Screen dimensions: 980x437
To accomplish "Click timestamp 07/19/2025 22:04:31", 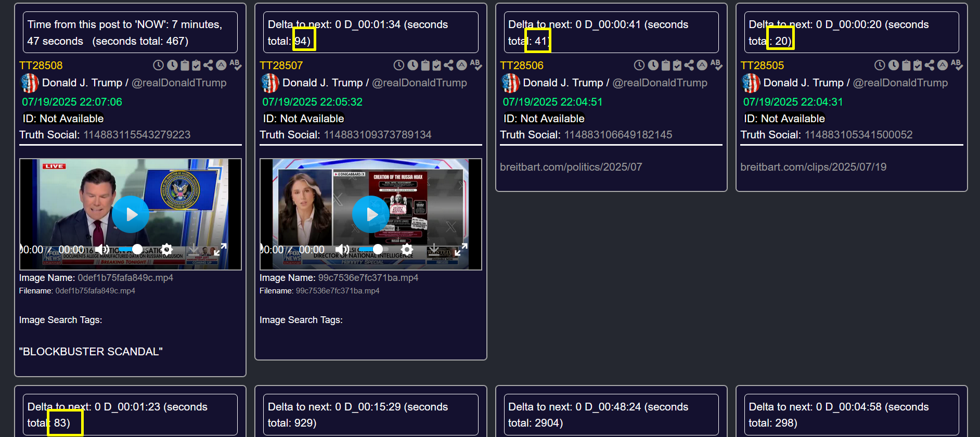I will (793, 102).
